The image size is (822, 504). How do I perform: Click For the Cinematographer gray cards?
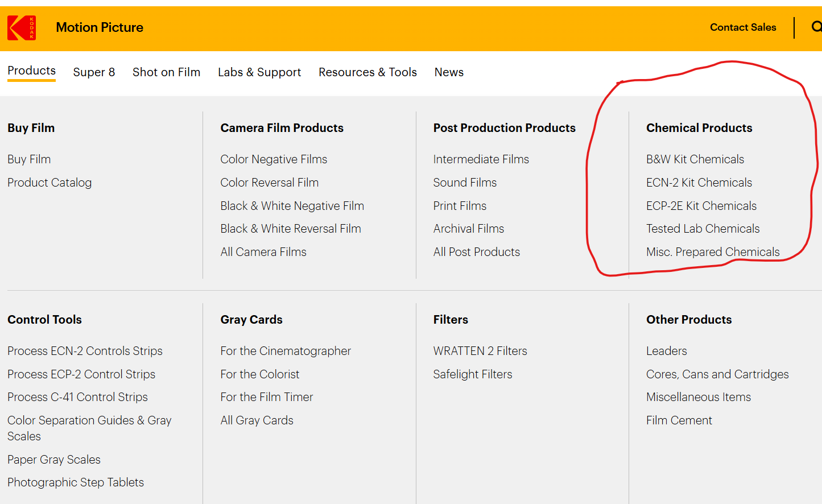(x=286, y=351)
